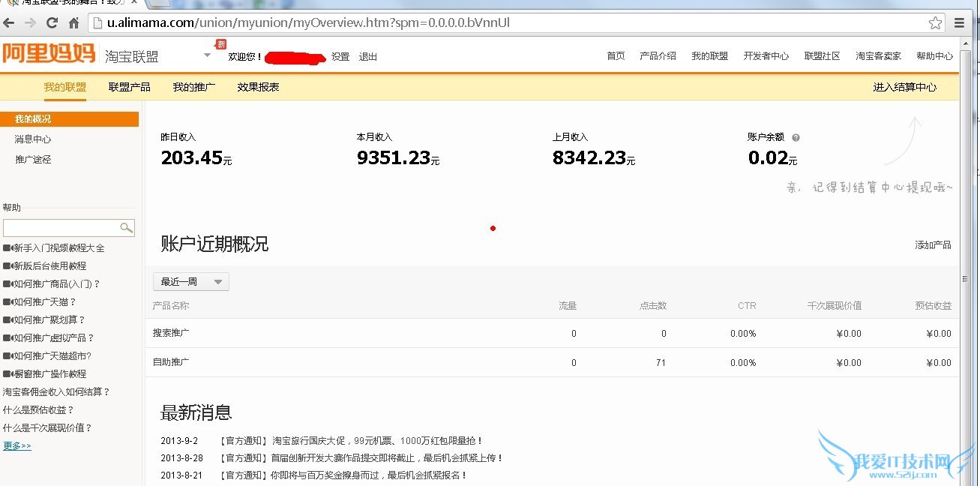Click the help search magnifier icon
The image size is (980, 486).
tap(127, 227)
